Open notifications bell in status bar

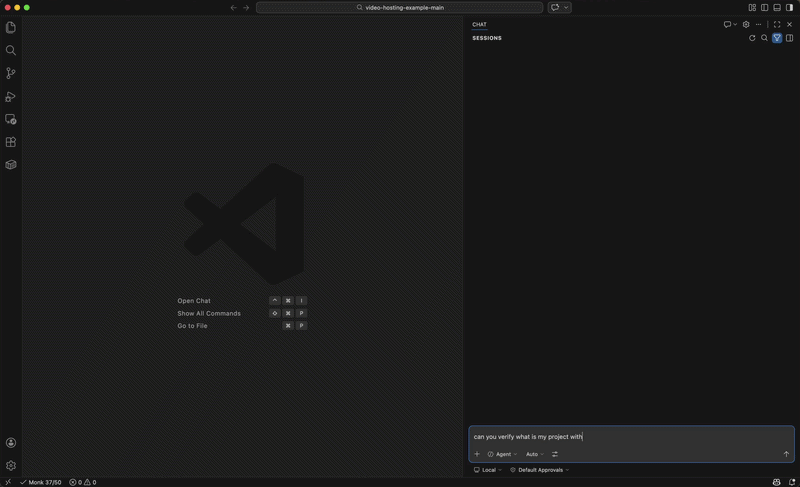[792, 482]
